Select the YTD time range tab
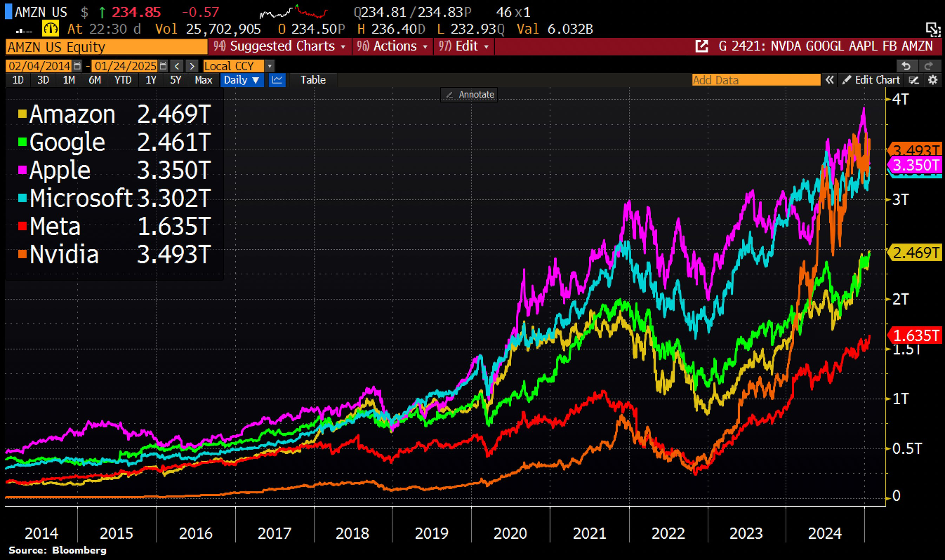The image size is (945, 560). click(x=123, y=80)
